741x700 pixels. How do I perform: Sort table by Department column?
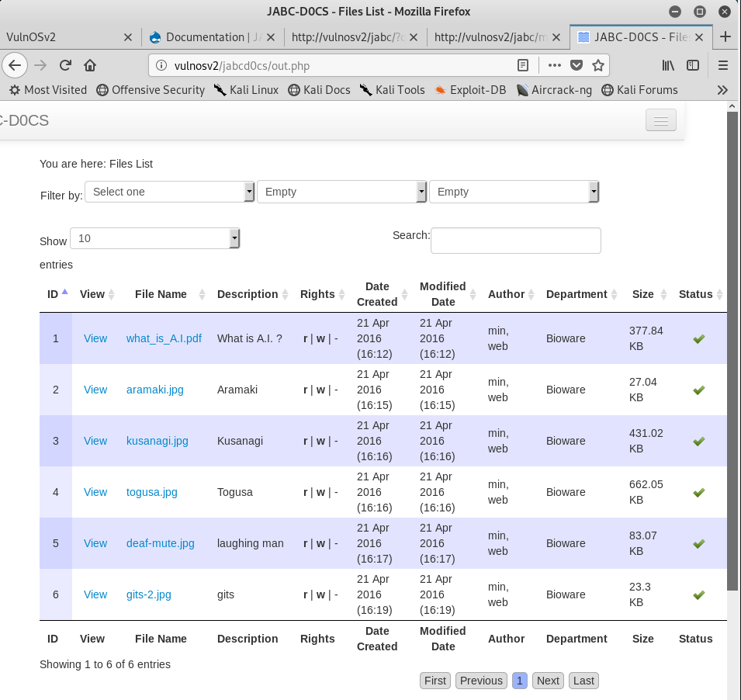[582, 294]
